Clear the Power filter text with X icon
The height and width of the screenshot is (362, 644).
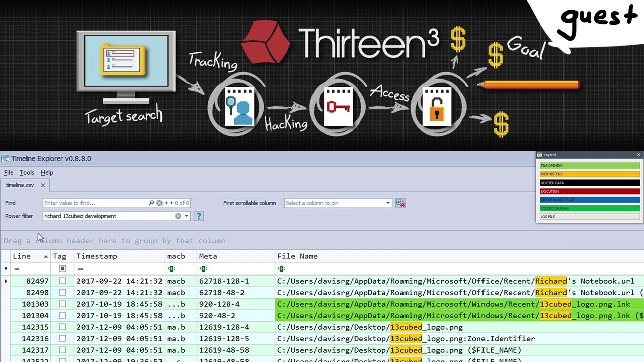[178, 216]
